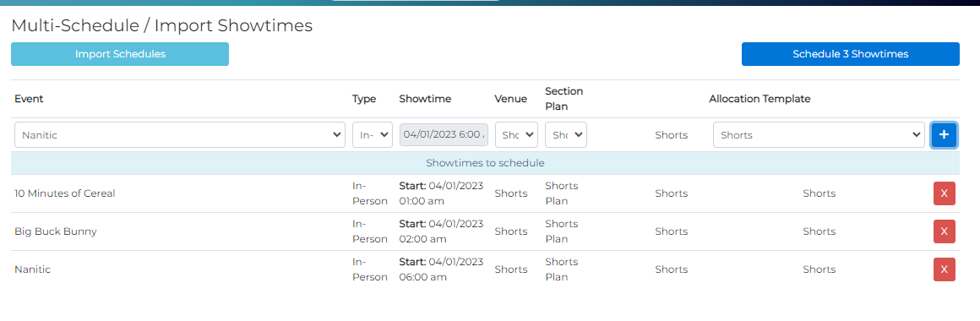This screenshot has width=980, height=321.
Task: Click Schedule 3 Showtimes button
Action: point(851,54)
